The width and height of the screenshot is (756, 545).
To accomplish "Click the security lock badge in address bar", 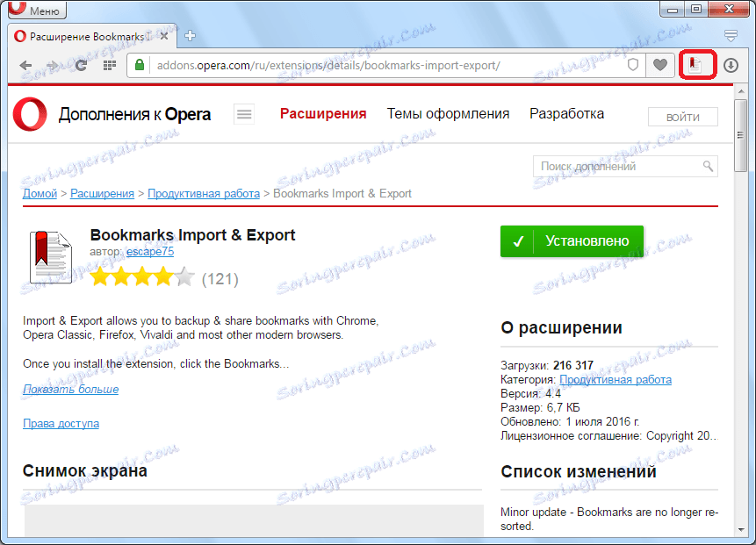I will click(140, 65).
